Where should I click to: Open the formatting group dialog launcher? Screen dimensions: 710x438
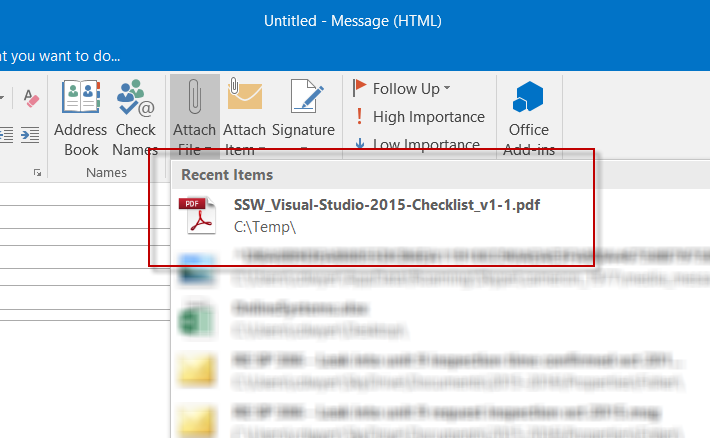(x=38, y=173)
